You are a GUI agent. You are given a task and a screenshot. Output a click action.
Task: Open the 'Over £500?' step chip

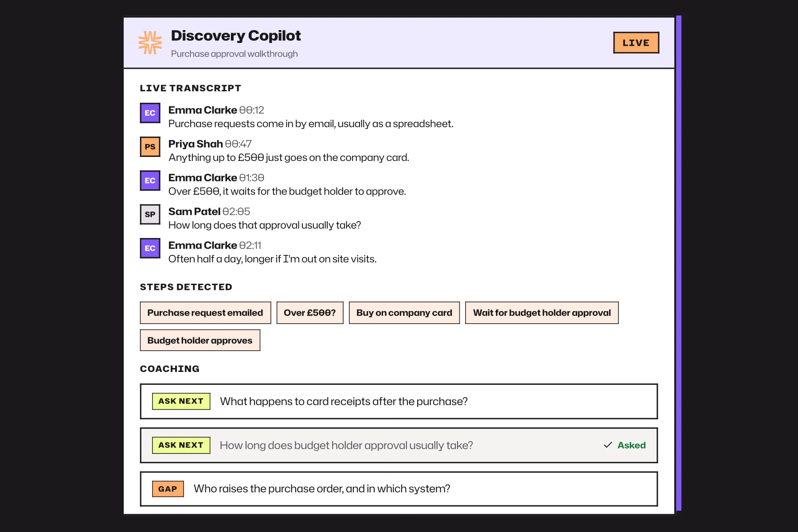click(310, 313)
